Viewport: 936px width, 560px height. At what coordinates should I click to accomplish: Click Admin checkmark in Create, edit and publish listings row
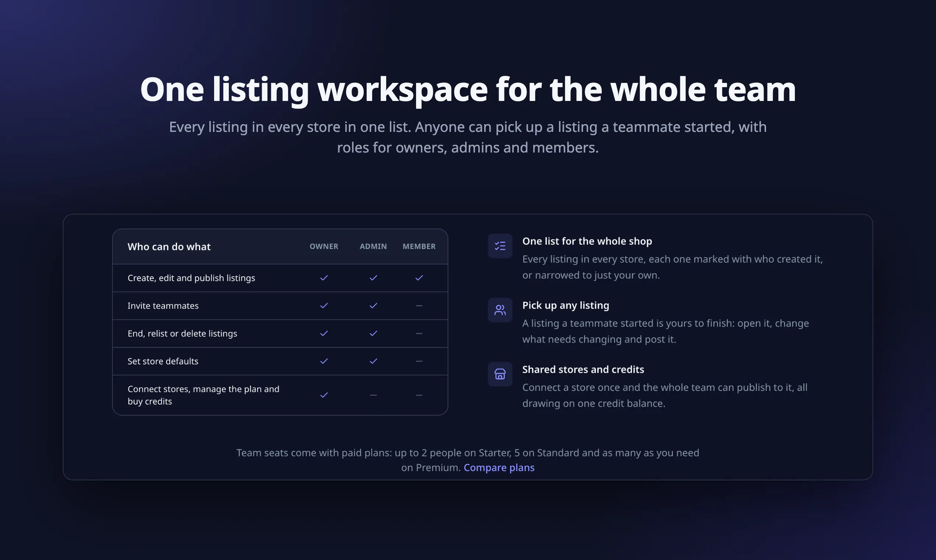click(373, 278)
